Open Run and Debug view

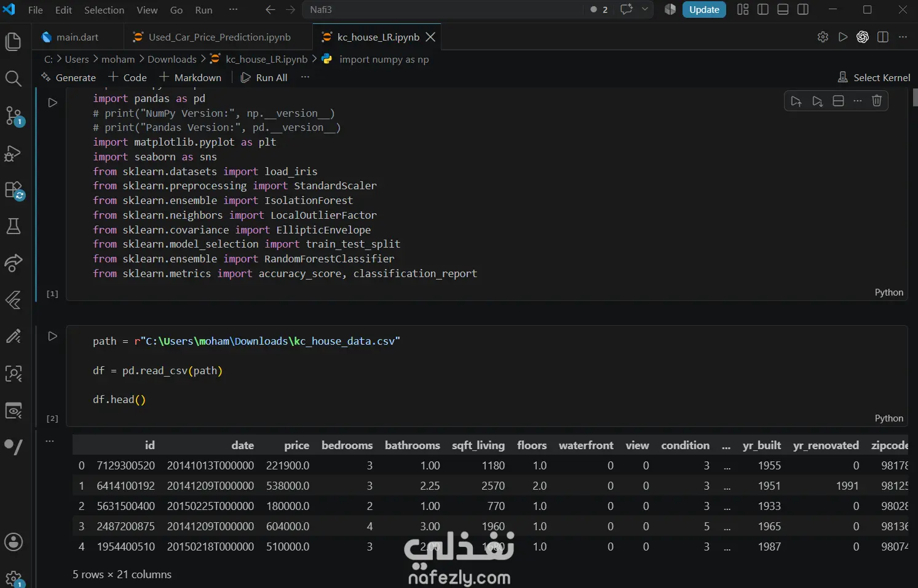click(x=13, y=152)
